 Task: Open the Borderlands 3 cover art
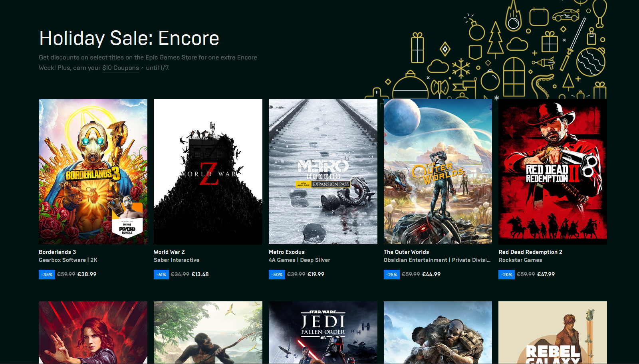click(93, 171)
